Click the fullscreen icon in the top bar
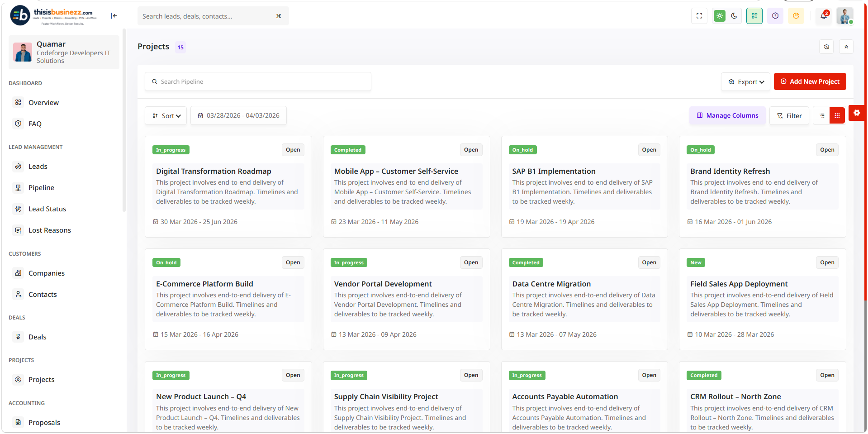The width and height of the screenshot is (868, 434). coord(699,16)
